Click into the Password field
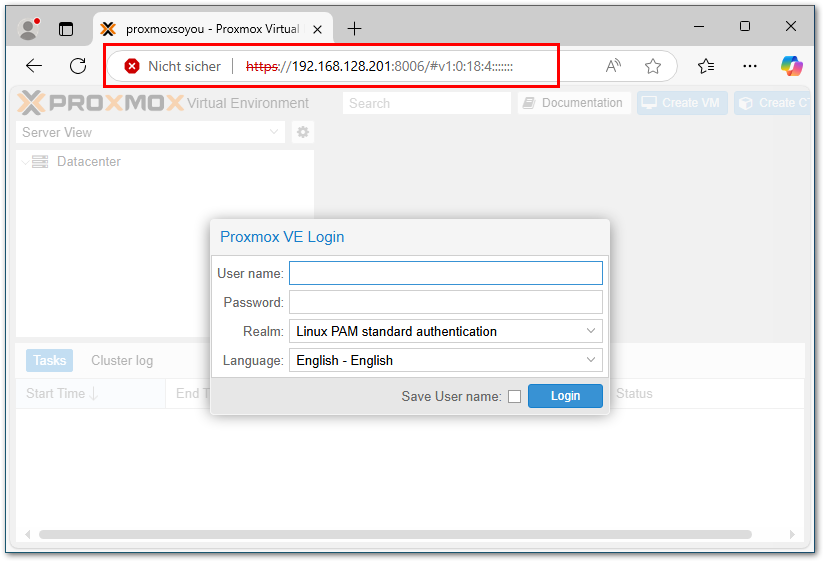824x562 pixels. click(445, 302)
